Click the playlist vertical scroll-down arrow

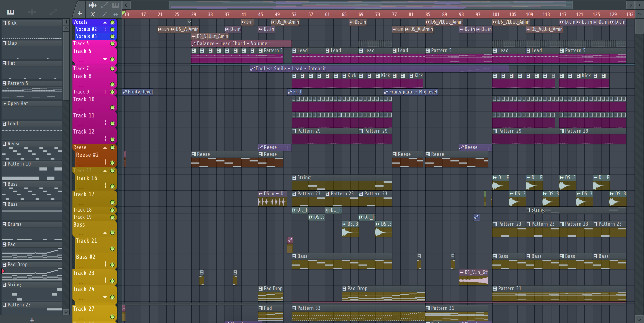[x=639, y=319]
